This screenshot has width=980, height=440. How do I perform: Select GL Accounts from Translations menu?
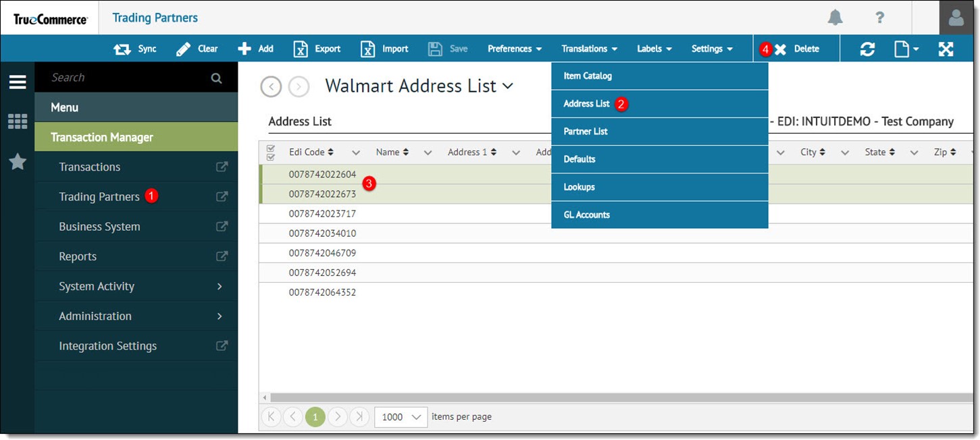tap(659, 214)
